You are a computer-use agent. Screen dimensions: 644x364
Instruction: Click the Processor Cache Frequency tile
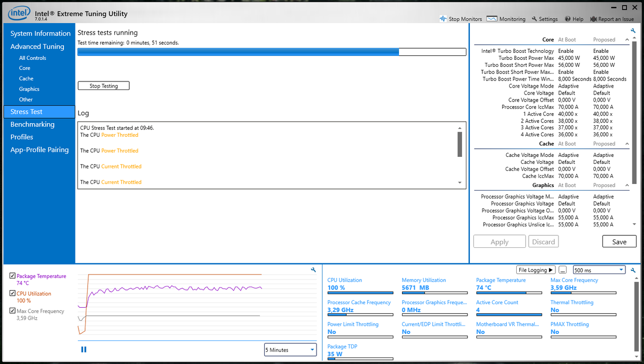360,308
